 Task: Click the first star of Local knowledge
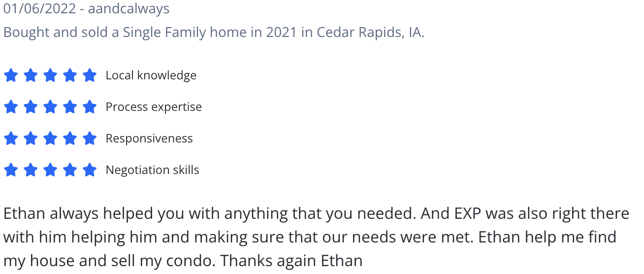[x=11, y=75]
